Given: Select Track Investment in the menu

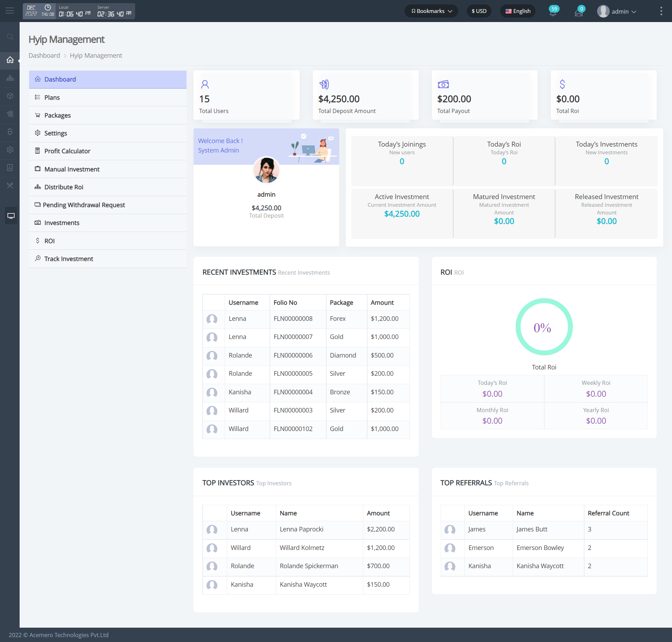Looking at the screenshot, I should pos(68,259).
